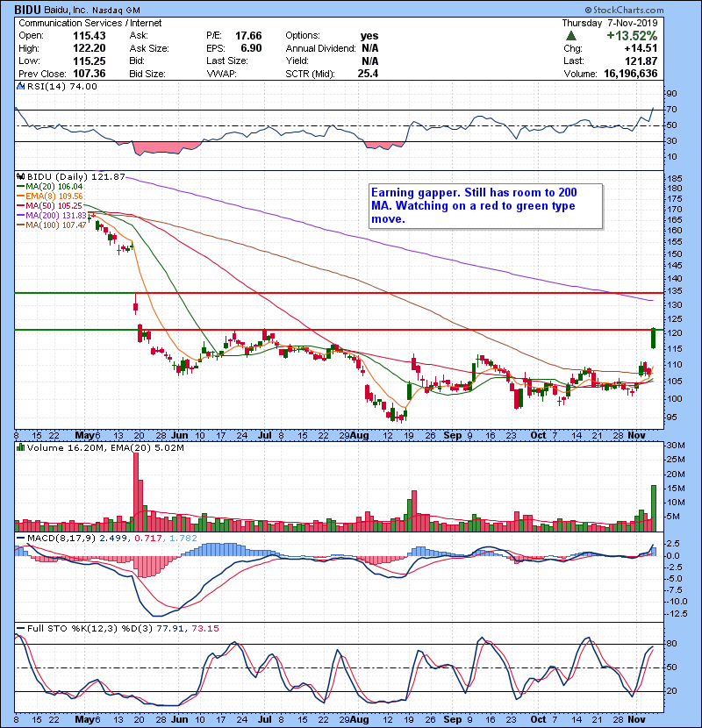Click the blue Earning gapper annotation box
702x728 pixels.
(486, 206)
